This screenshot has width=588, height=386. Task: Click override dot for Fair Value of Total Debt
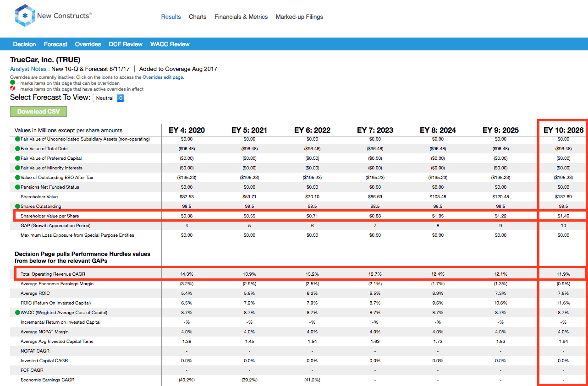click(17, 148)
